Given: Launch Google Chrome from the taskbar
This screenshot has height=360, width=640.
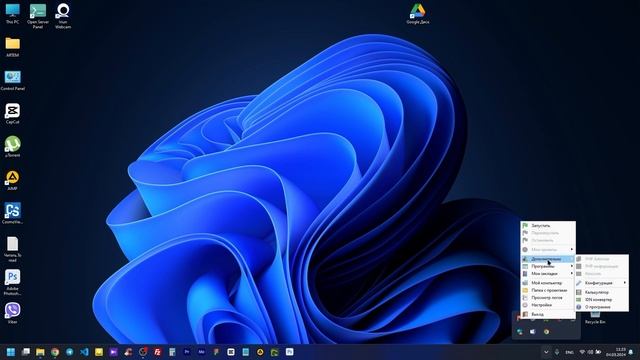Looking at the screenshot, I should (x=55, y=352).
